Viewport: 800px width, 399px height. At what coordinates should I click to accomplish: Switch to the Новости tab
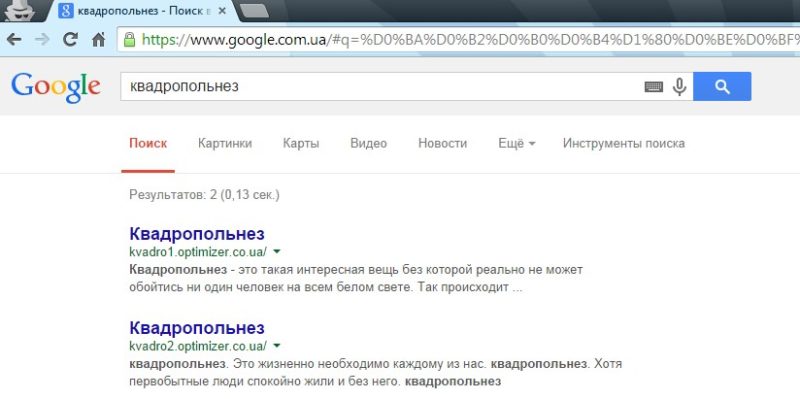pos(442,143)
